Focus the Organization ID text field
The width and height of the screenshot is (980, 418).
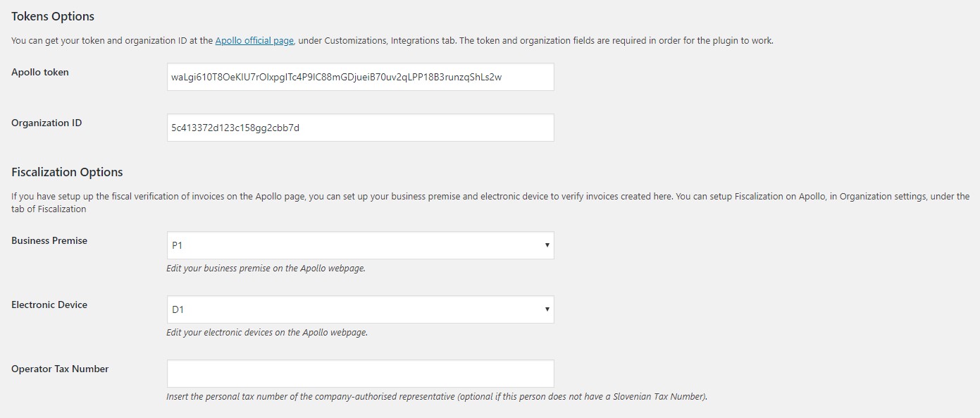pyautogui.click(x=360, y=128)
